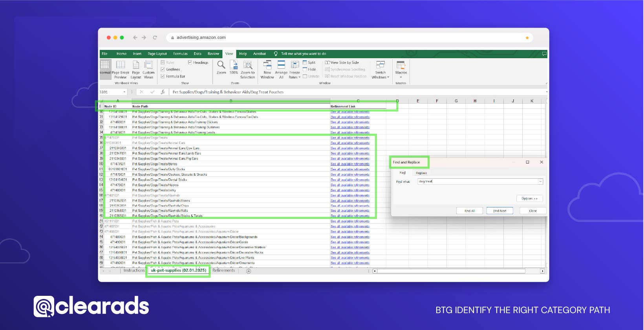
Task: Click the browser address bar
Action: click(x=349, y=38)
